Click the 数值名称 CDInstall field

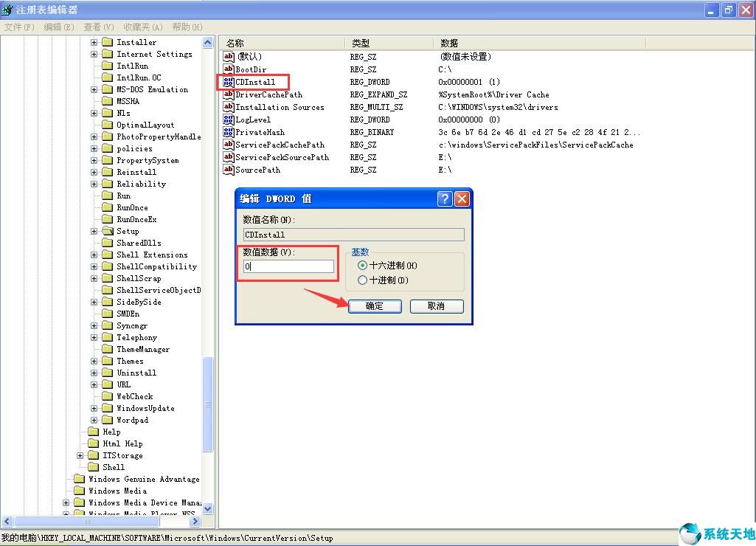coord(353,235)
